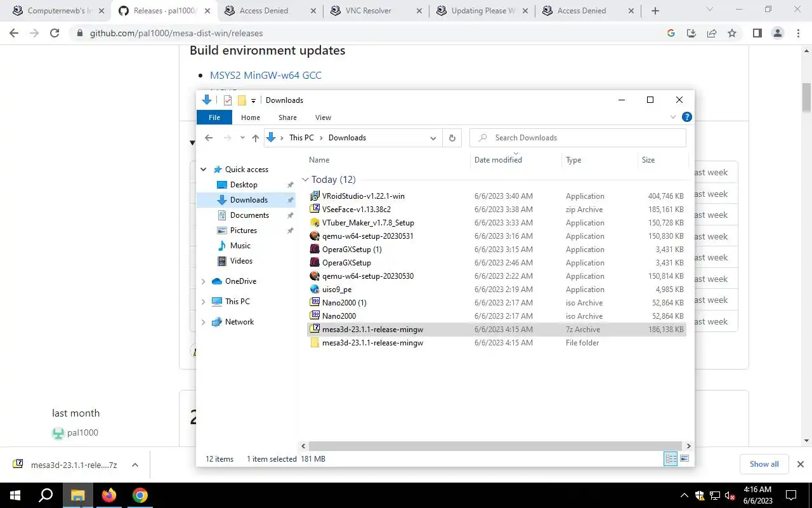This screenshot has height=508, width=812.
Task: Open new Chrome tab
Action: click(x=655, y=11)
